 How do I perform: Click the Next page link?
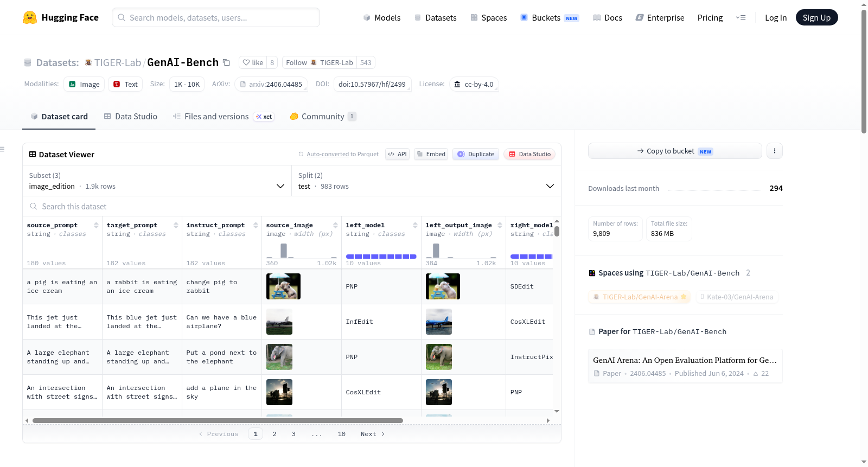pos(373,434)
